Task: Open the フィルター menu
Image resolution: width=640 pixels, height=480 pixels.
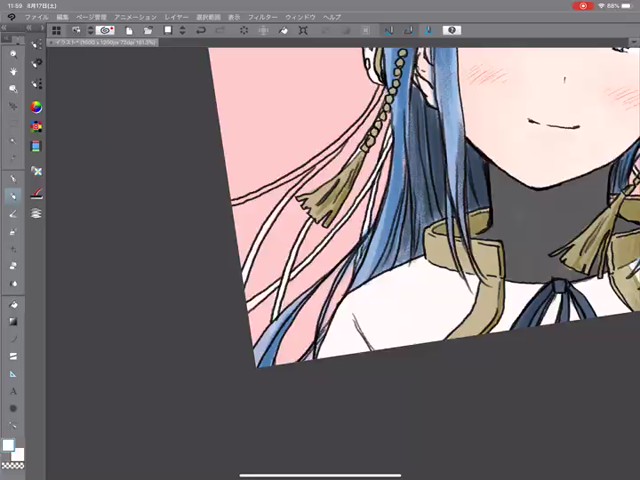Action: coord(262,17)
